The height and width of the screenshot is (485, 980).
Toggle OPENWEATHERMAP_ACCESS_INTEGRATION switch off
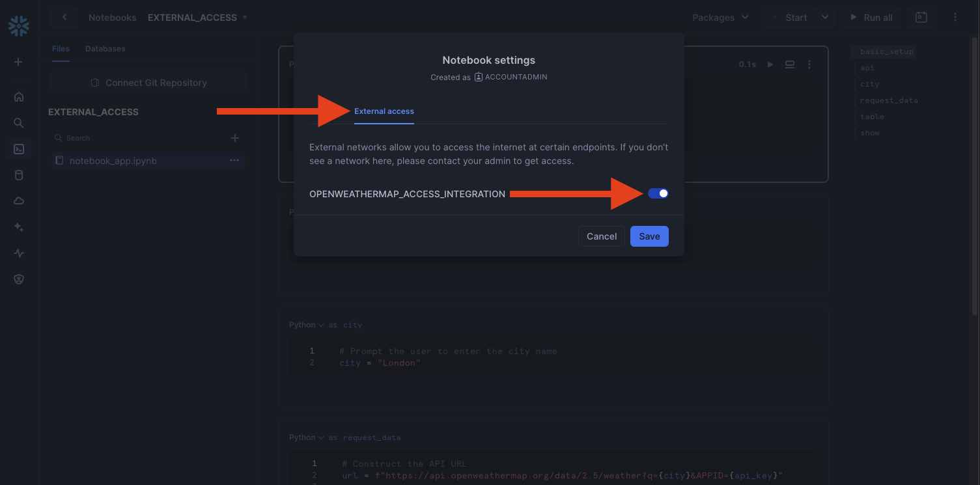point(658,193)
